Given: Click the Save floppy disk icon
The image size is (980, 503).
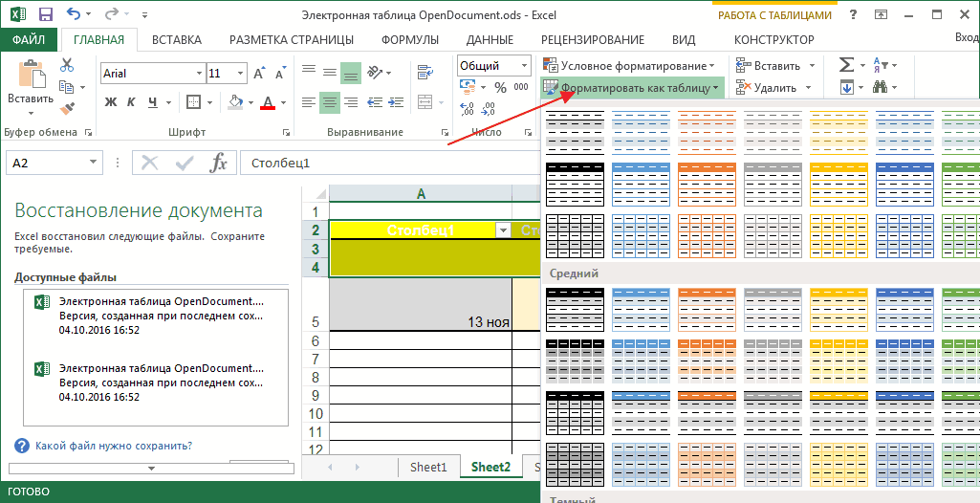Looking at the screenshot, I should (x=45, y=15).
